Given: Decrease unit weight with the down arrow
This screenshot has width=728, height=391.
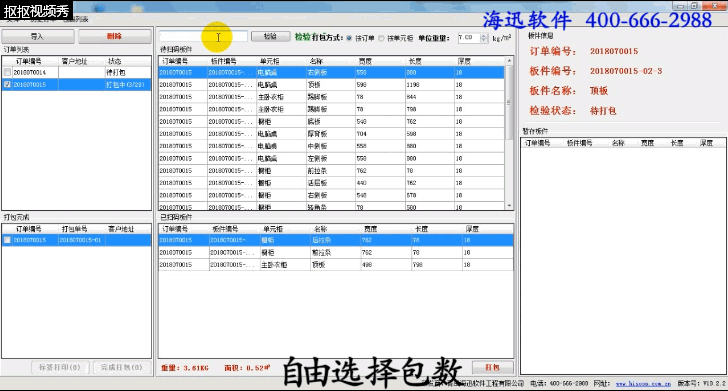Looking at the screenshot, I should pyautogui.click(x=484, y=40).
